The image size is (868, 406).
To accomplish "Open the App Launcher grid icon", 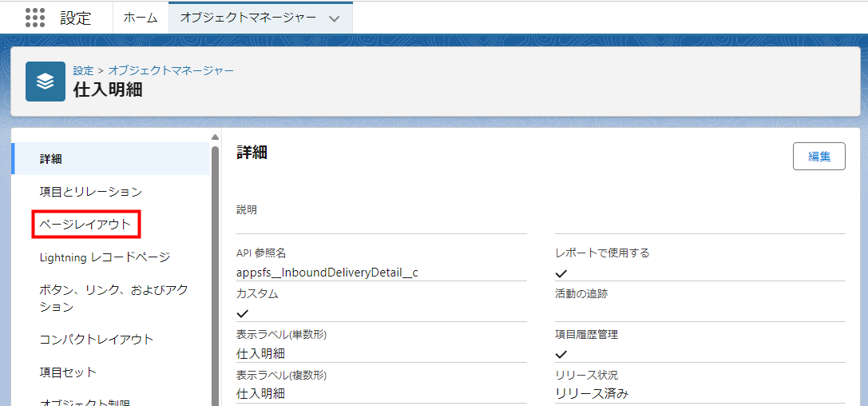I will pos(35,18).
